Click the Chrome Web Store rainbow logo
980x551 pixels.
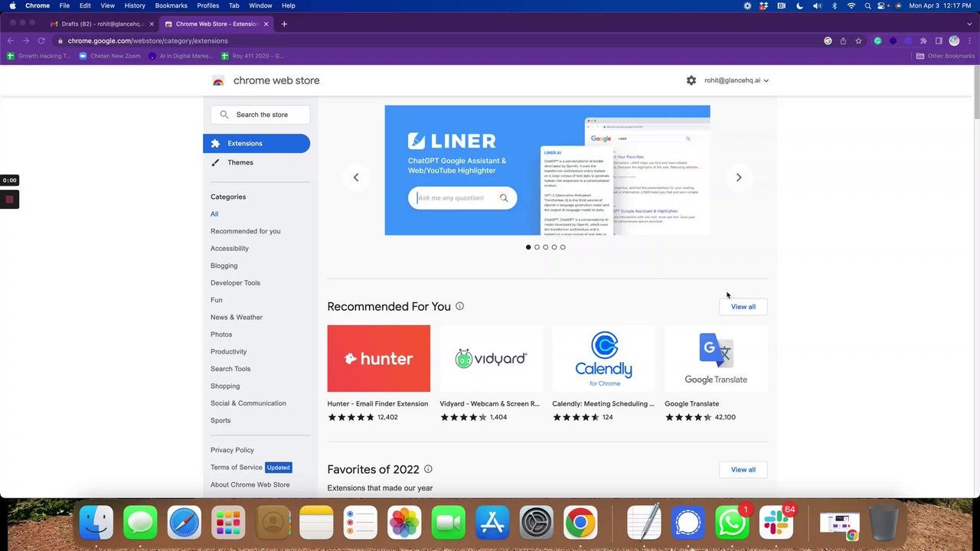218,80
